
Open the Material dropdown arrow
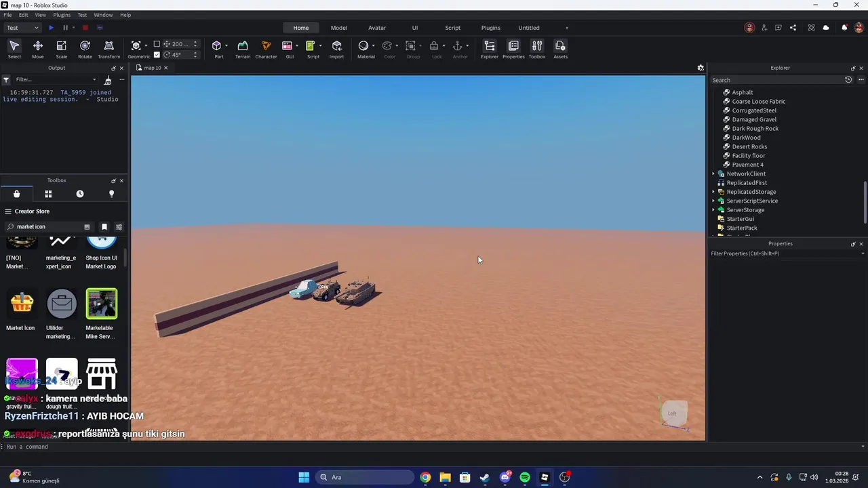click(x=373, y=46)
